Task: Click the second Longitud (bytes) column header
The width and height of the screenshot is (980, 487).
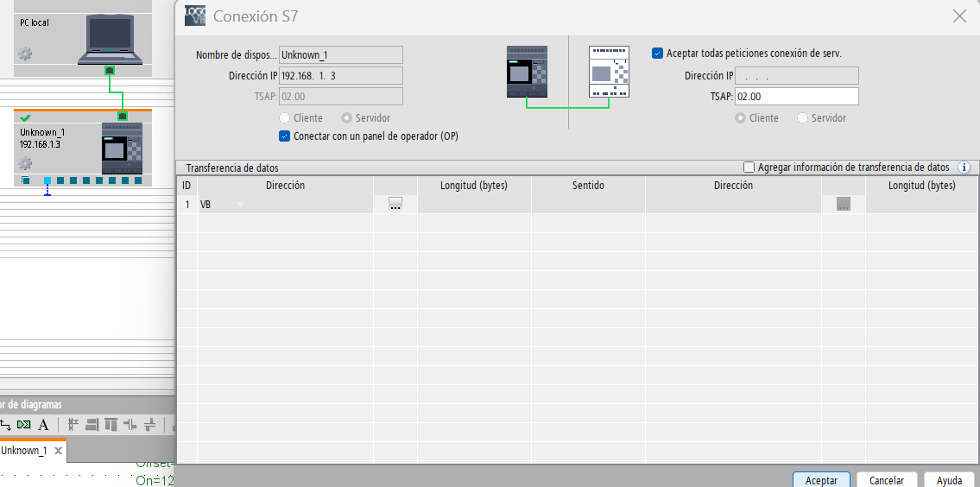Action: [x=922, y=185]
